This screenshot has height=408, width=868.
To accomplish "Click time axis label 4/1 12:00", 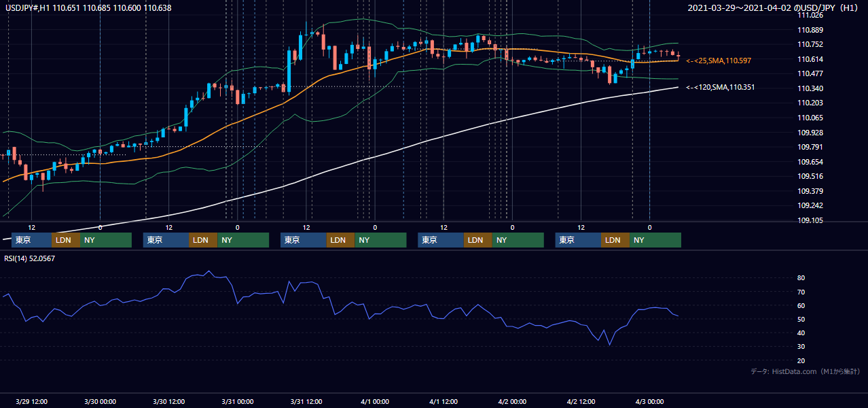I will click(x=443, y=401).
